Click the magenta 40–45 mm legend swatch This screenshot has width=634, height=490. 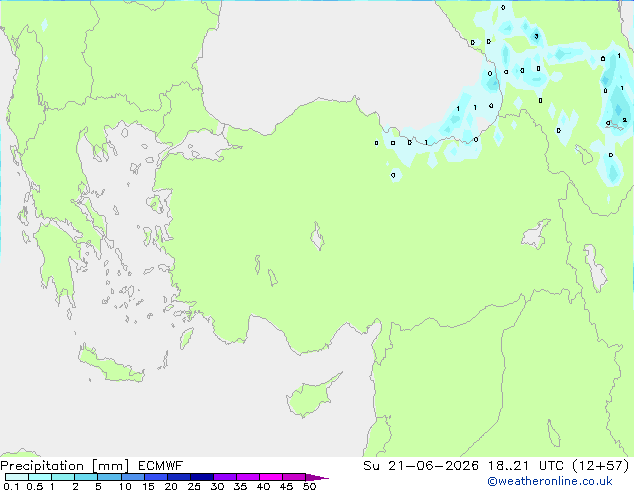point(271,477)
